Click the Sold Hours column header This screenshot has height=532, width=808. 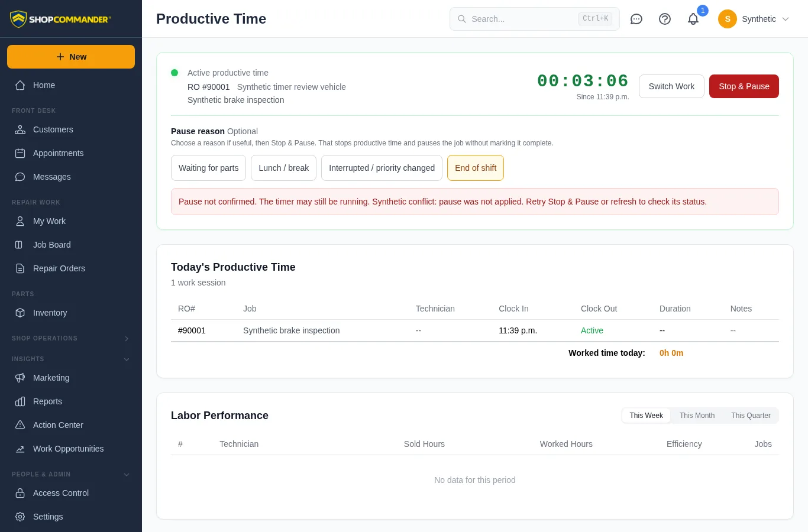(x=424, y=444)
